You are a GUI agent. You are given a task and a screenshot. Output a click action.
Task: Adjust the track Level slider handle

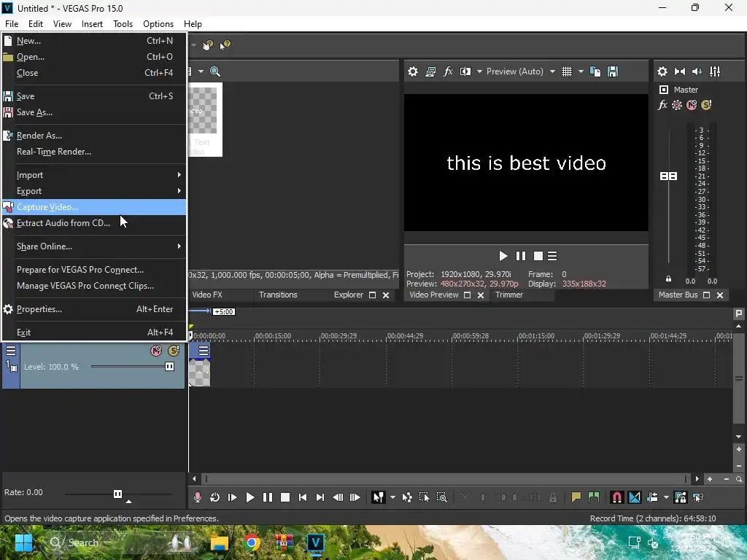(169, 366)
